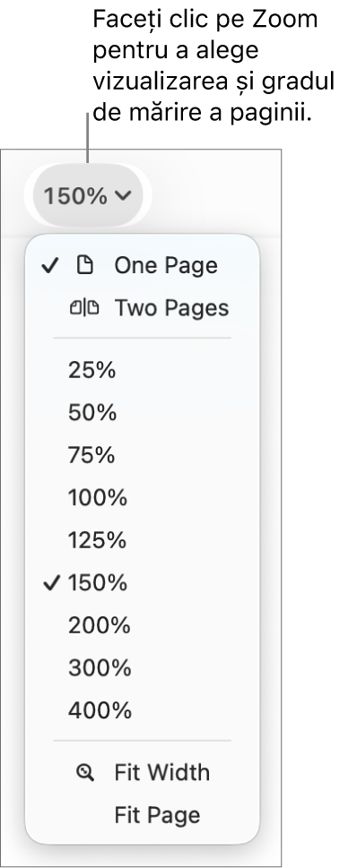Set zoom to 50%
Screen dimensions: 357x868
pyautogui.click(x=142, y=412)
